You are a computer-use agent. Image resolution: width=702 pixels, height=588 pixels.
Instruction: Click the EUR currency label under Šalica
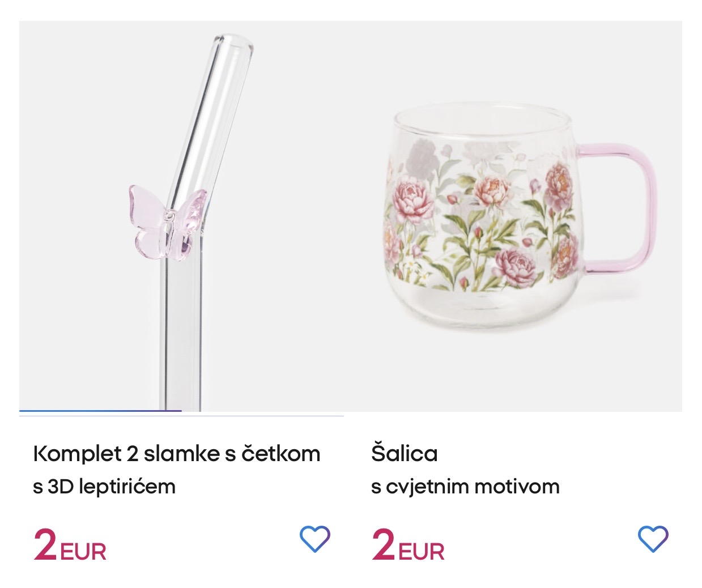(x=422, y=551)
